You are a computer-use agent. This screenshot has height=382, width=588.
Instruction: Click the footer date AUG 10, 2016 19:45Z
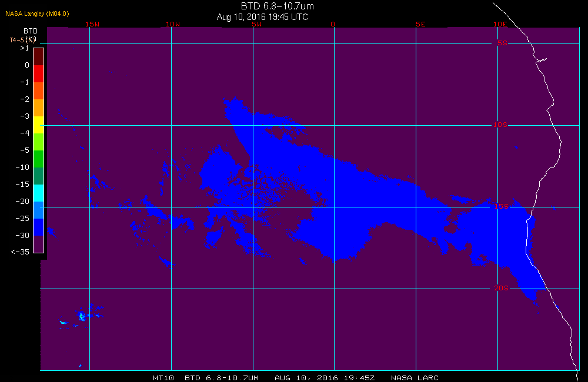[325, 378]
